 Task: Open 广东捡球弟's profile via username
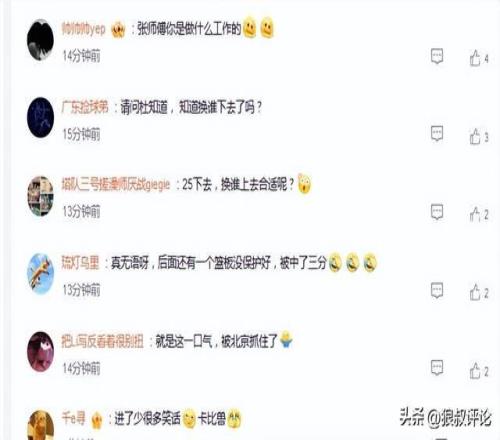tap(85, 107)
